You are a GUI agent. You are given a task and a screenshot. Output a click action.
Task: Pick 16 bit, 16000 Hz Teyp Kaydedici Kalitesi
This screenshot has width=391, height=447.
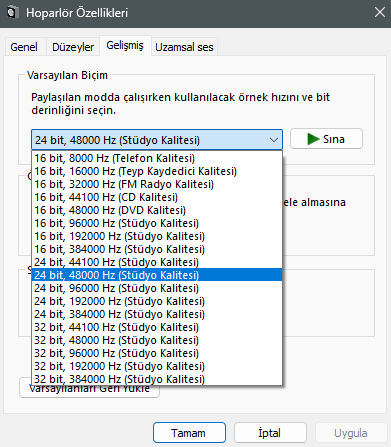coord(157,171)
